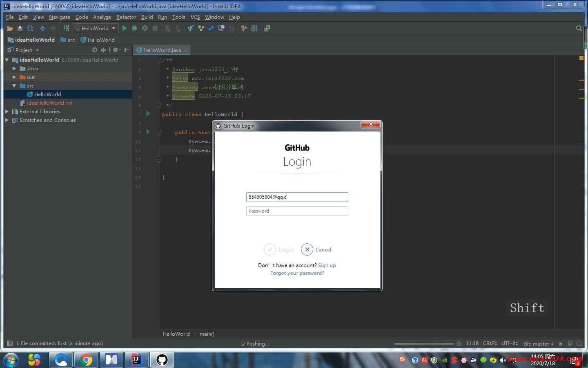Click the Open file toolbar icon
Image resolution: width=588 pixels, height=368 pixels.
(x=10, y=28)
